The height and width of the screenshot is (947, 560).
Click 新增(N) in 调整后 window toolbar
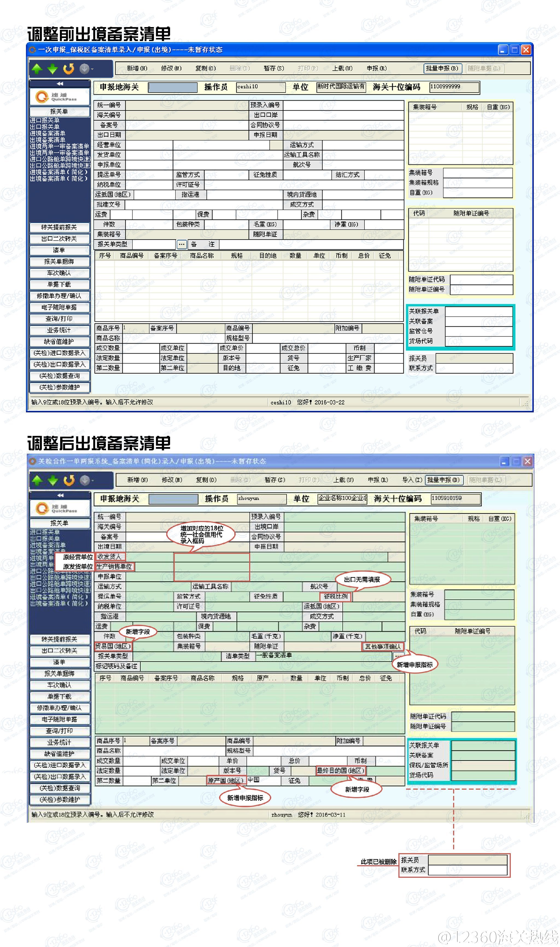pos(137,480)
